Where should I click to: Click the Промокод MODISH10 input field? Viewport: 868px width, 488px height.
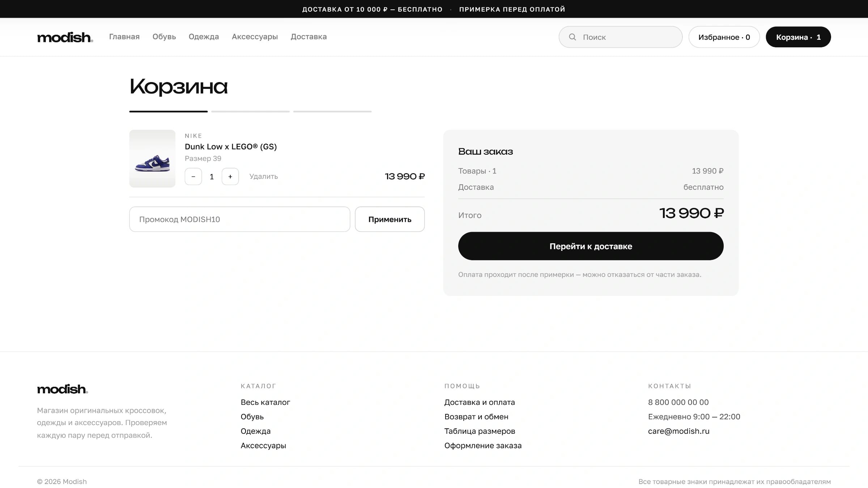point(240,219)
